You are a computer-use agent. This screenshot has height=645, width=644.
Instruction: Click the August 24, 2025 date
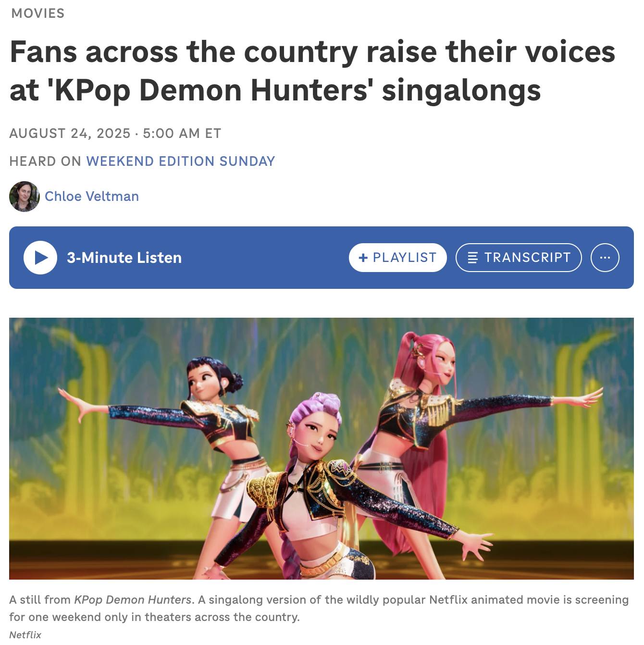pyautogui.click(x=70, y=133)
